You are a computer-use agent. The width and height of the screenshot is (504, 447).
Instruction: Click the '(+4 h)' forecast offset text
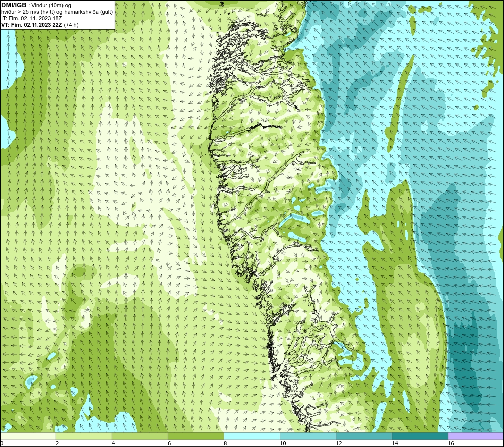(x=71, y=25)
